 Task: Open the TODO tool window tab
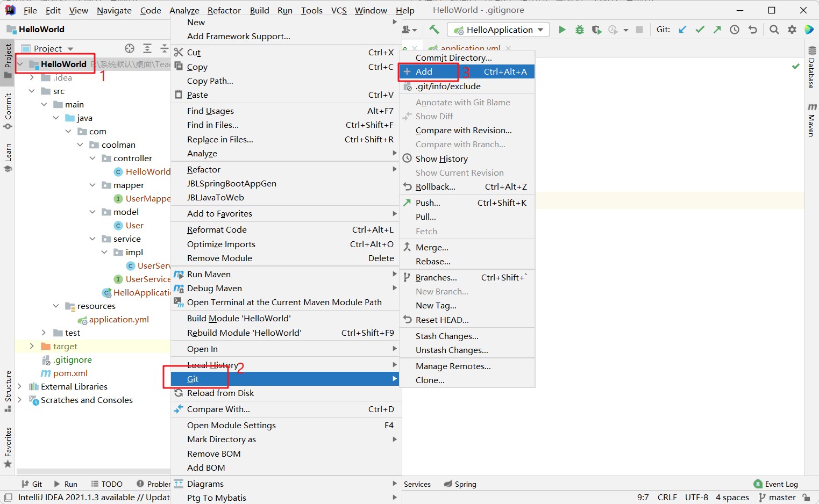(106, 484)
